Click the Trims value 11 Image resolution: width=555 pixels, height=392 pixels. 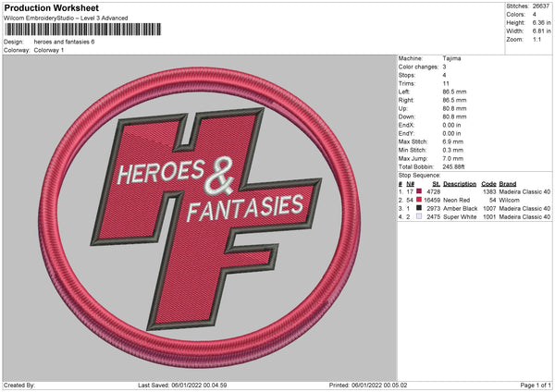pyautogui.click(x=446, y=84)
